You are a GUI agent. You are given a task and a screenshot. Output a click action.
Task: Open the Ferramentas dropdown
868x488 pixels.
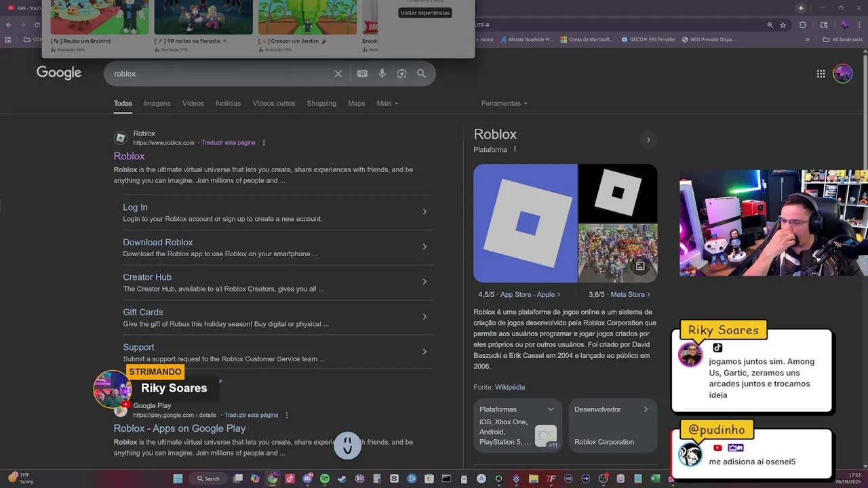[504, 104]
